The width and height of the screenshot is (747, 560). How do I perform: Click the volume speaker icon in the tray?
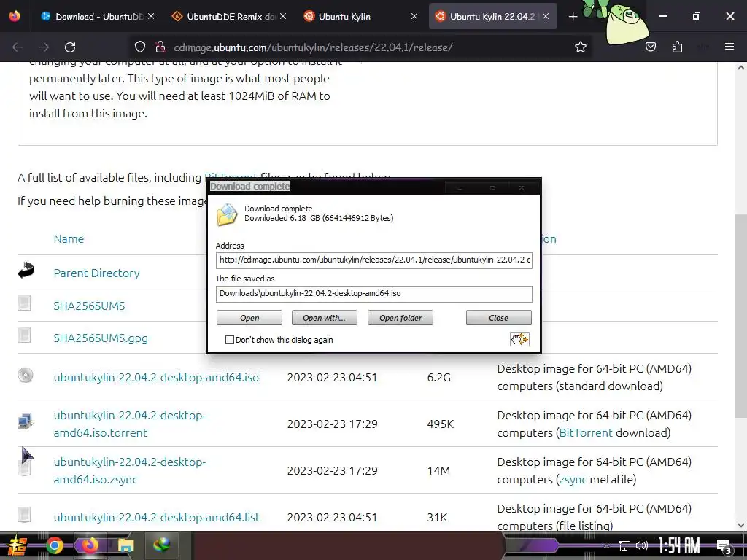pyautogui.click(x=642, y=545)
